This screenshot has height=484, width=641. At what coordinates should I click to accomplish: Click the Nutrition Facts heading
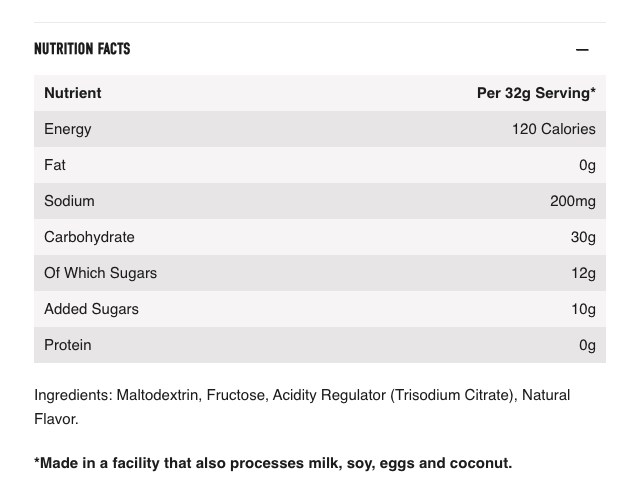[82, 49]
